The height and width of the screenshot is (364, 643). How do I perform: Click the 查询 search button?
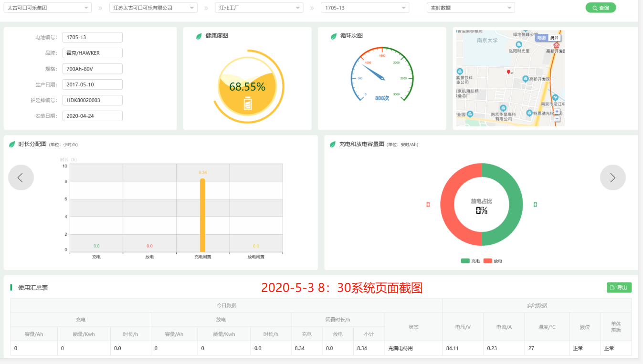(x=601, y=8)
